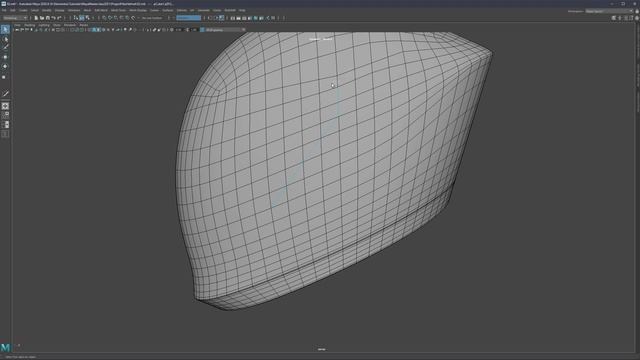The image size is (640, 360).
Task: Click the Open Scene icon
Action: click(x=42, y=18)
